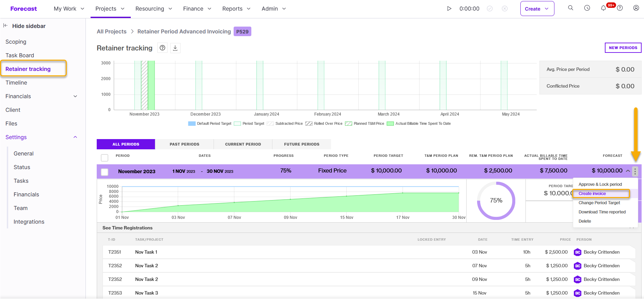The image size is (644, 300).
Task: Click Retainer Period Advanced Invoicing breadcrumb
Action: (x=184, y=32)
